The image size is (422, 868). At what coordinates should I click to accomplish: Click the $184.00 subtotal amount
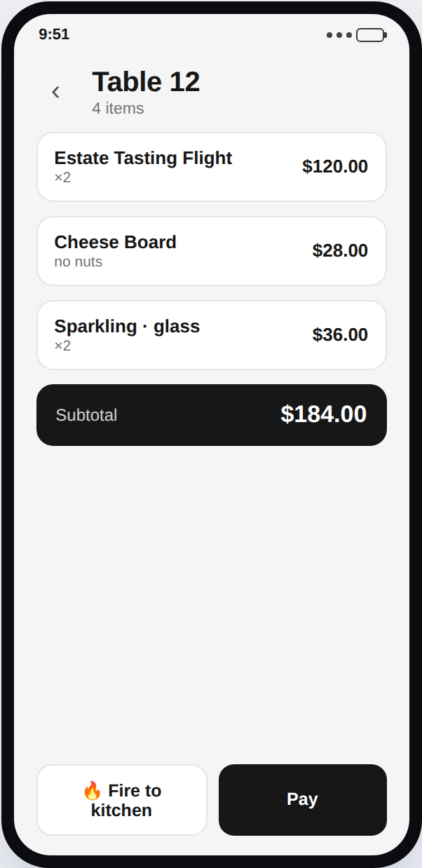[x=324, y=414]
